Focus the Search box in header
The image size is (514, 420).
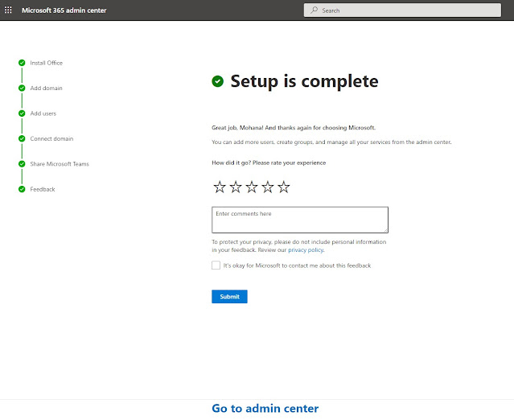tap(402, 10)
